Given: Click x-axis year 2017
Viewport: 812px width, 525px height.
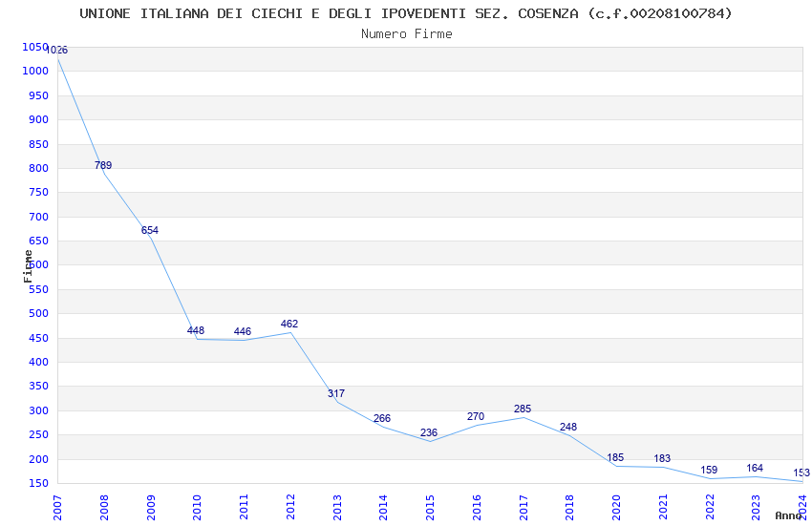Looking at the screenshot, I should click(x=524, y=508).
